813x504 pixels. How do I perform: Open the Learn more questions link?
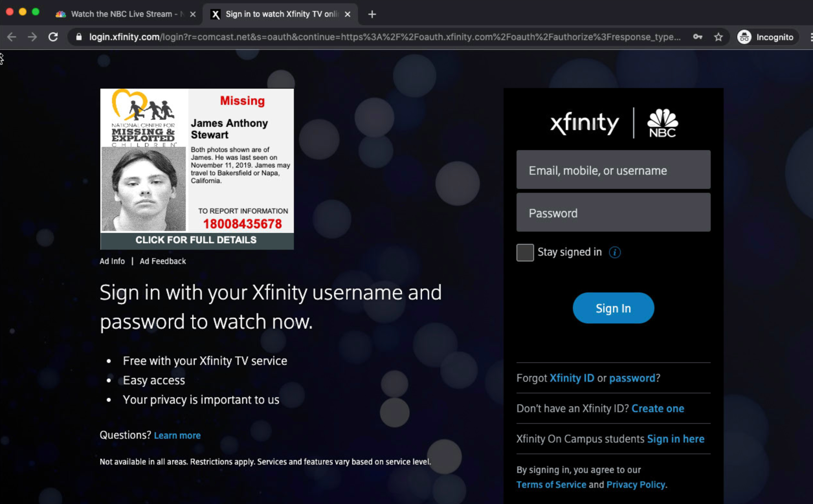pyautogui.click(x=177, y=435)
